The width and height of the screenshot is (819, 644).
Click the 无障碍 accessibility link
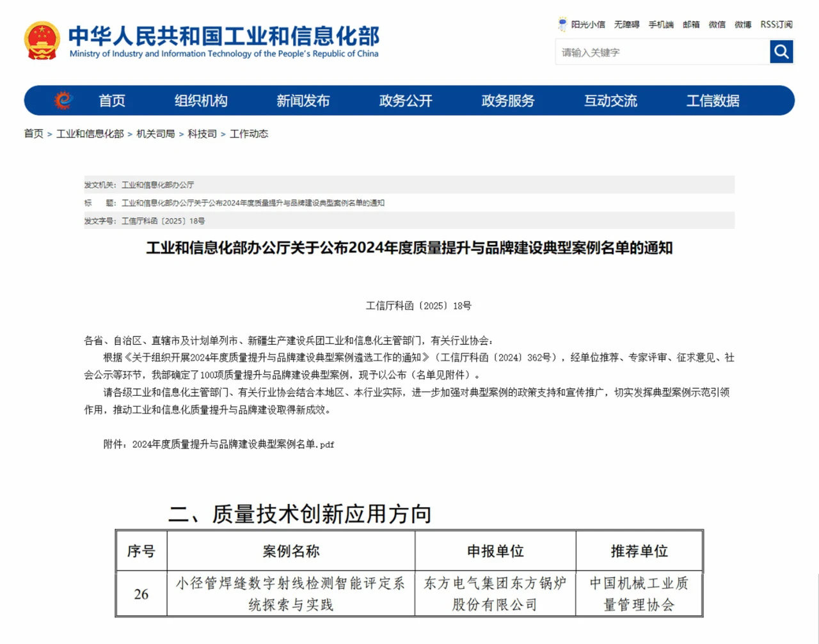coord(626,25)
